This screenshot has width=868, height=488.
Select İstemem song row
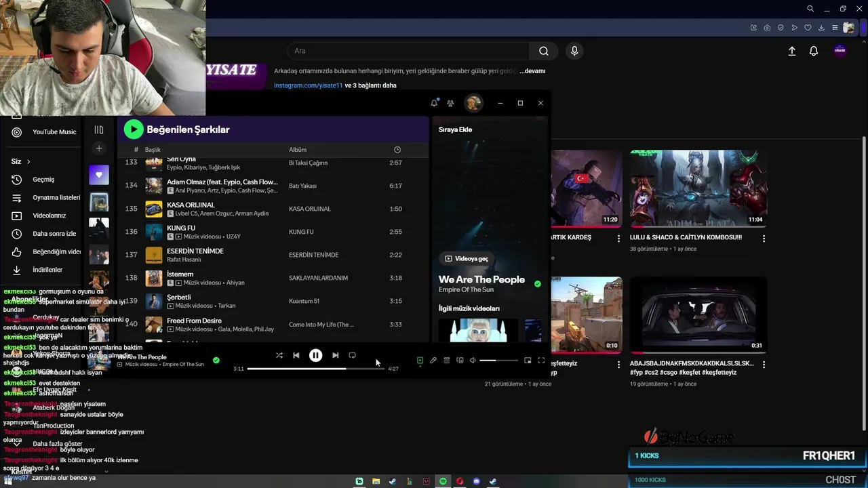[x=273, y=278]
